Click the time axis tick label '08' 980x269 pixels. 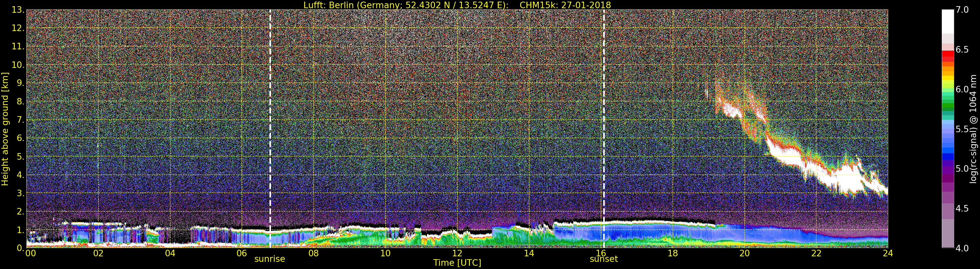pyautogui.click(x=313, y=253)
